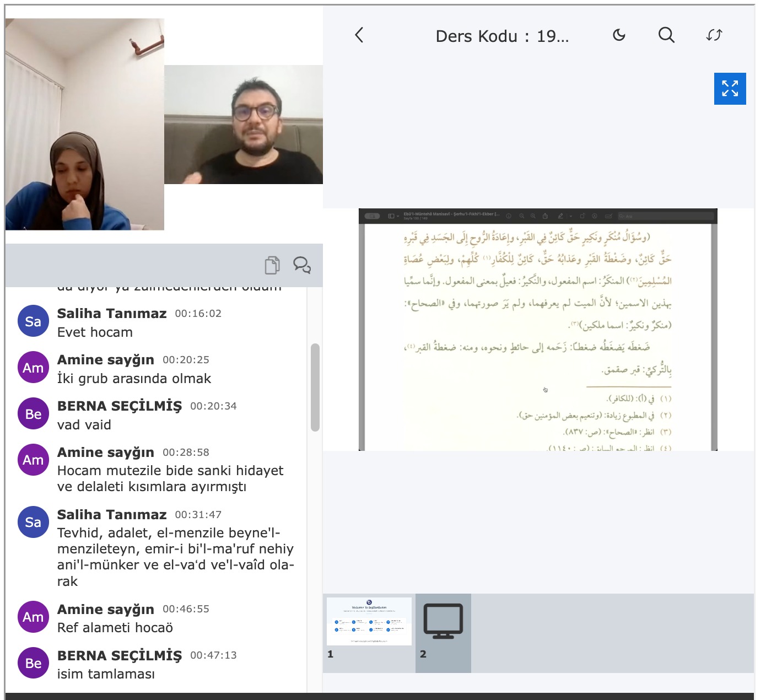This screenshot has width=766, height=700.
Task: Click the 'Ders Kodu : 19...' title
Action: tap(502, 36)
